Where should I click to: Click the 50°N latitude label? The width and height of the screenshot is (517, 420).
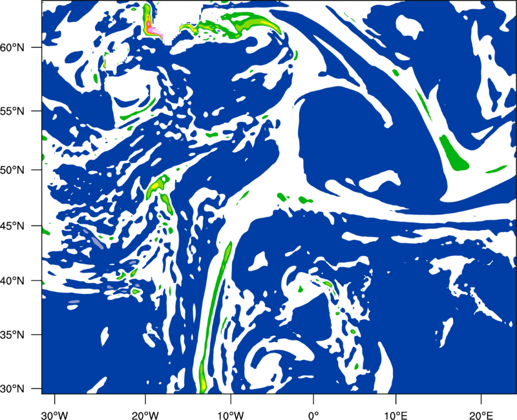point(12,170)
